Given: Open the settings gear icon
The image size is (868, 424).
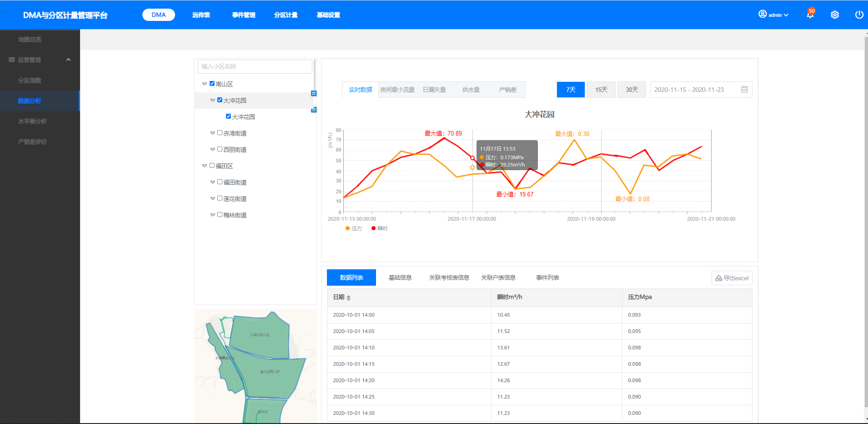Looking at the screenshot, I should tap(835, 15).
